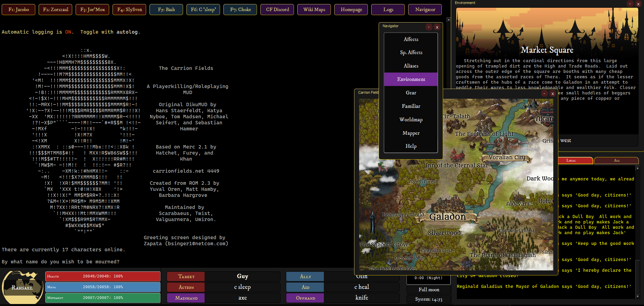Toggle the Navigator top bar button
Image resolution: width=644 pixels, height=306 pixels.
[x=425, y=9]
